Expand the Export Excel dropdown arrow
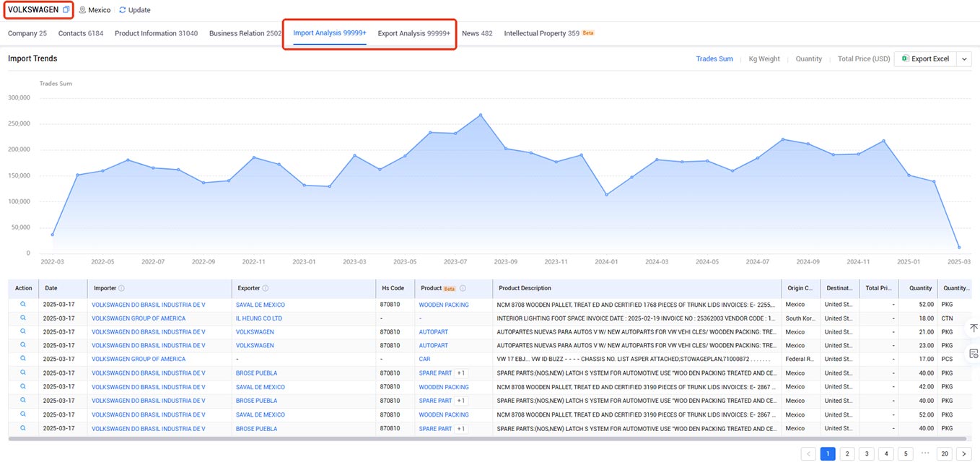The width and height of the screenshot is (980, 465). (x=965, y=58)
